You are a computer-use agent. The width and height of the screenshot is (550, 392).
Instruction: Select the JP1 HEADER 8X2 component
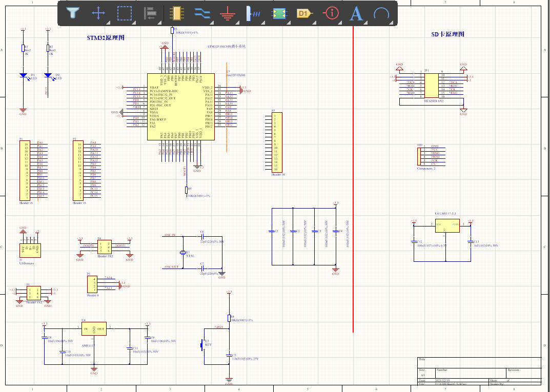(x=432, y=86)
